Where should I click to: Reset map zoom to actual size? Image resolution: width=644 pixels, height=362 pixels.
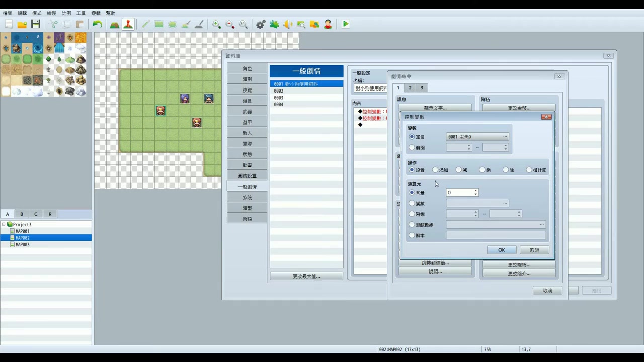[243, 24]
